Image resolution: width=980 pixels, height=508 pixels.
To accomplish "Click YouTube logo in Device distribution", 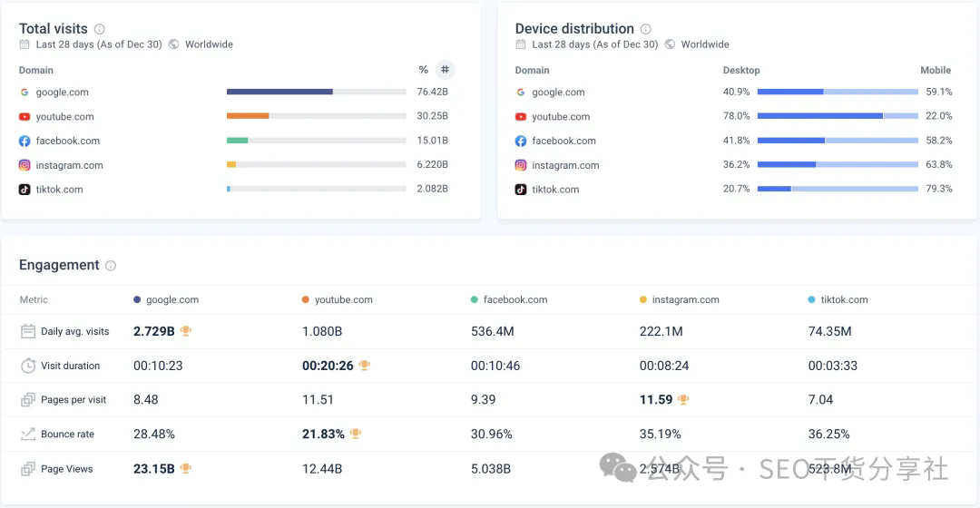I will pyautogui.click(x=521, y=117).
